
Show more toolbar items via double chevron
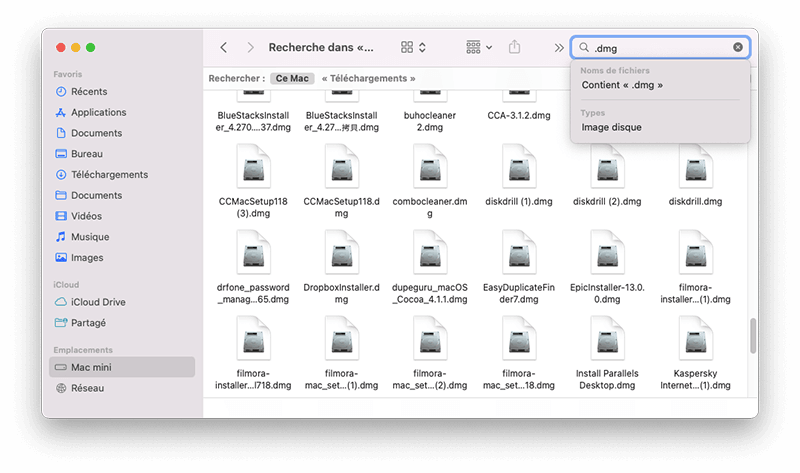click(559, 47)
